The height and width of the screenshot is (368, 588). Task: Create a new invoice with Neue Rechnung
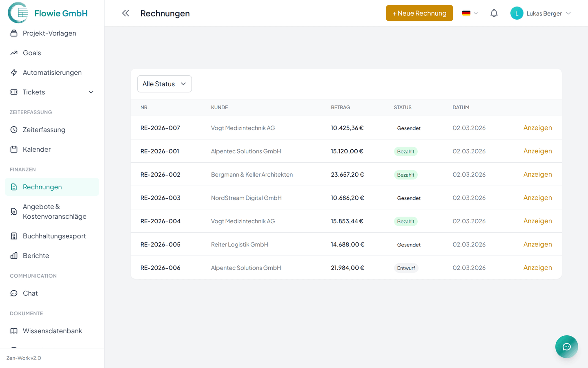coord(419,13)
